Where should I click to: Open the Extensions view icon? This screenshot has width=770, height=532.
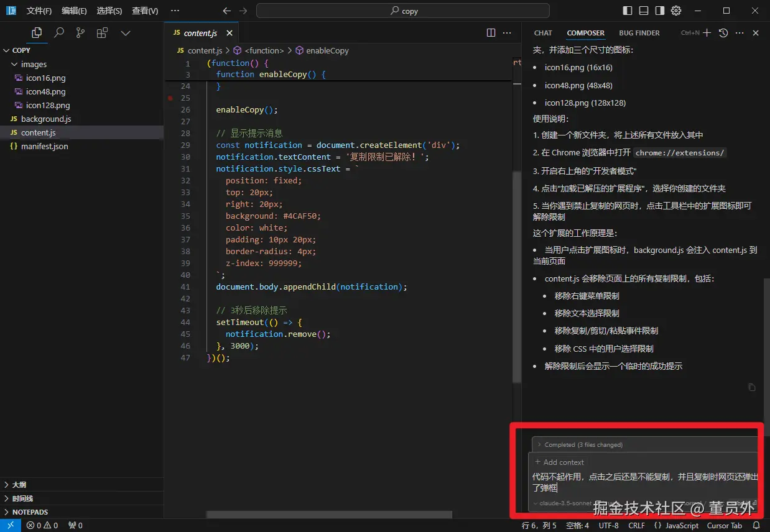pyautogui.click(x=102, y=33)
